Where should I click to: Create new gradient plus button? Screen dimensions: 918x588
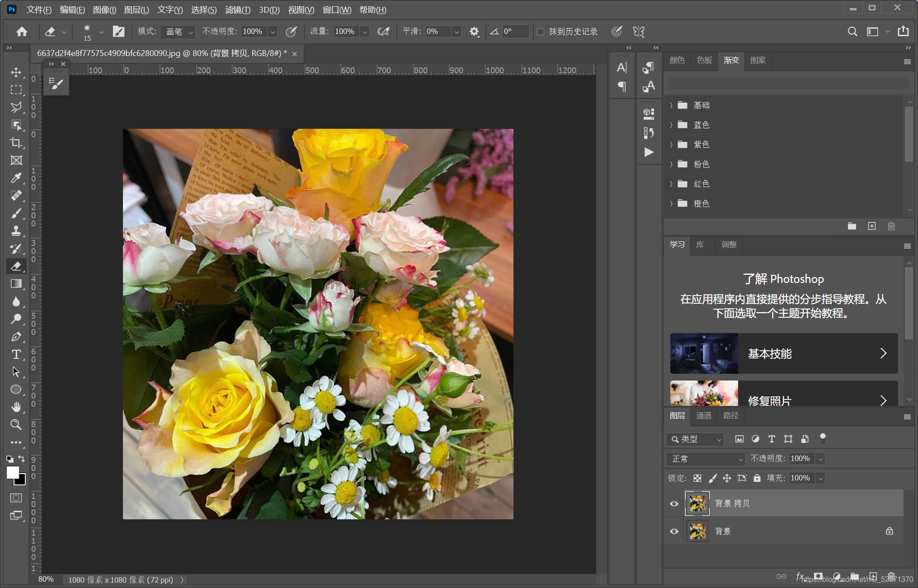(x=872, y=226)
